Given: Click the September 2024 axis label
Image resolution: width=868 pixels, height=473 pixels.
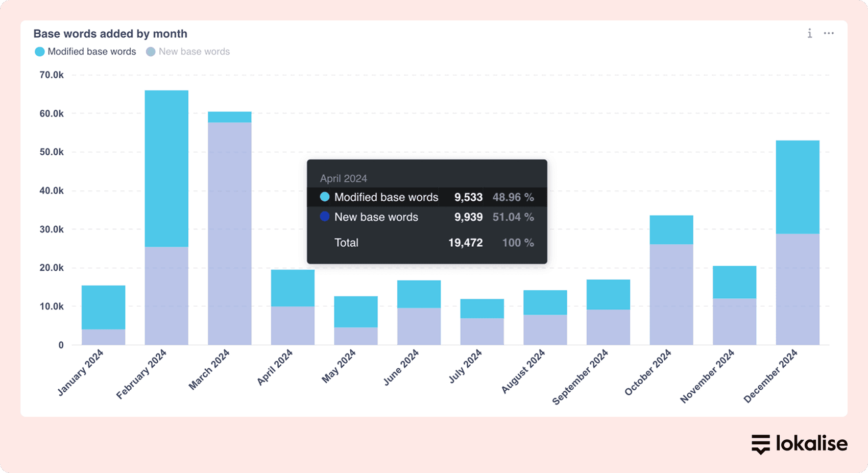Looking at the screenshot, I should (581, 377).
